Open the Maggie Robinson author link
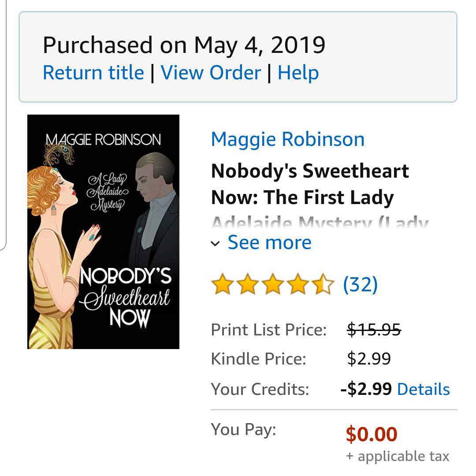Screen dimensions: 476x476 (x=288, y=139)
